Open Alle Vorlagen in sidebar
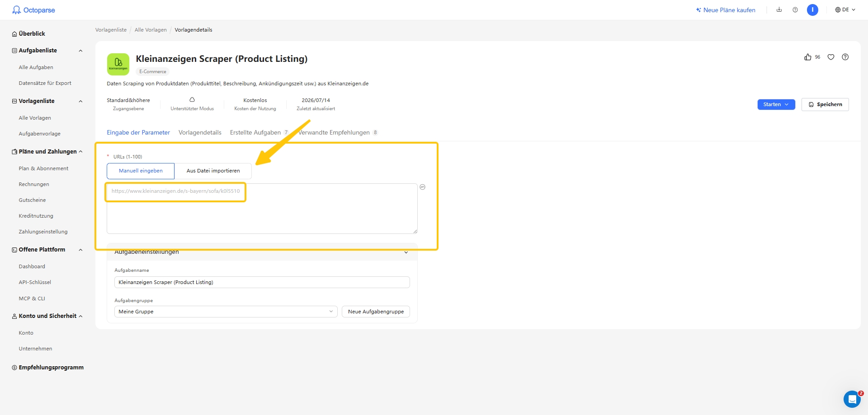868x415 pixels. [35, 118]
